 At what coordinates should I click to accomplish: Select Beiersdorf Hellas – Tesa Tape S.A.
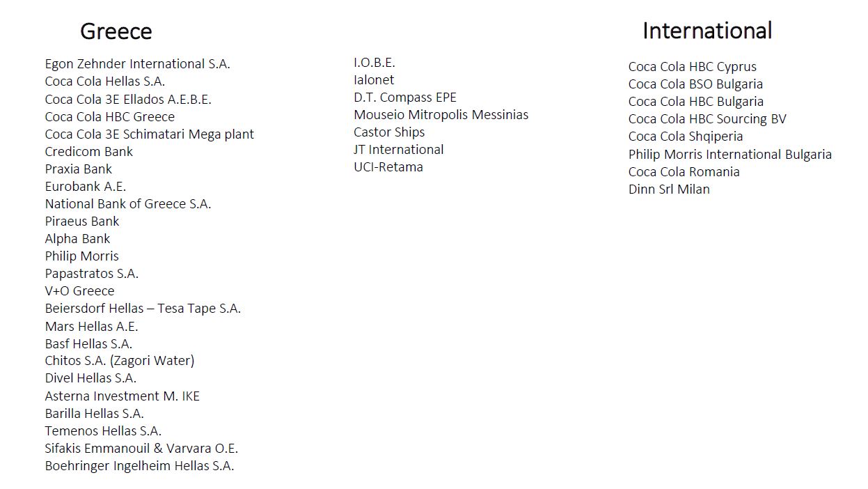(x=143, y=309)
